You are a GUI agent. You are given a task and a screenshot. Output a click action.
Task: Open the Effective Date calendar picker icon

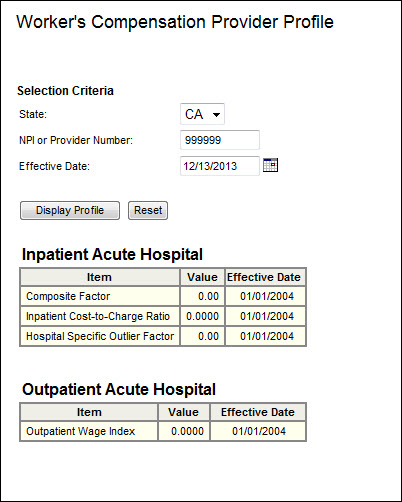coord(270,165)
